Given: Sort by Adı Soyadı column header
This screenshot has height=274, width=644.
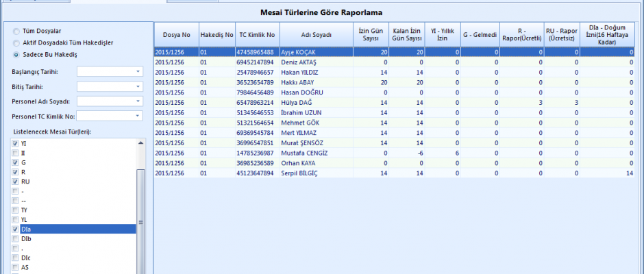Looking at the screenshot, I should [316, 34].
